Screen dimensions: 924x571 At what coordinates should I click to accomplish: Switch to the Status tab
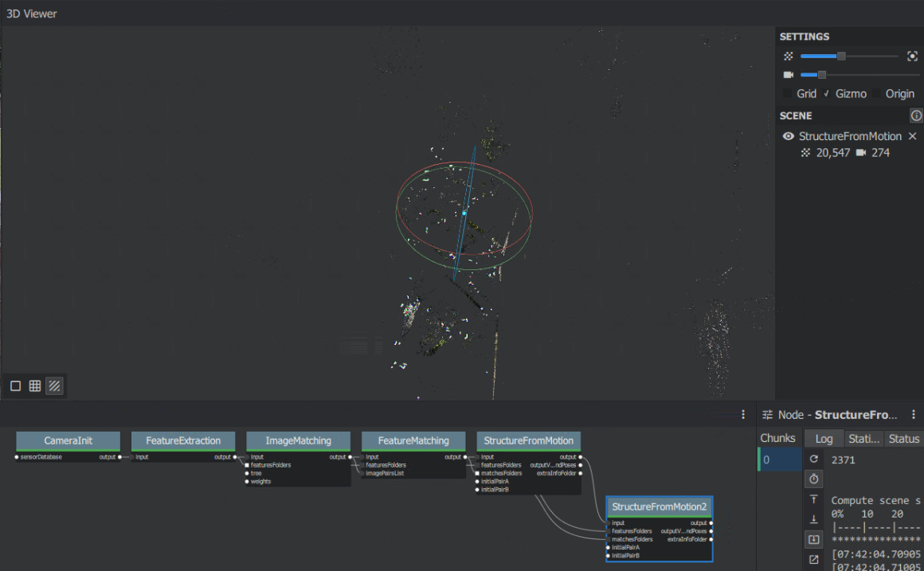(903, 438)
